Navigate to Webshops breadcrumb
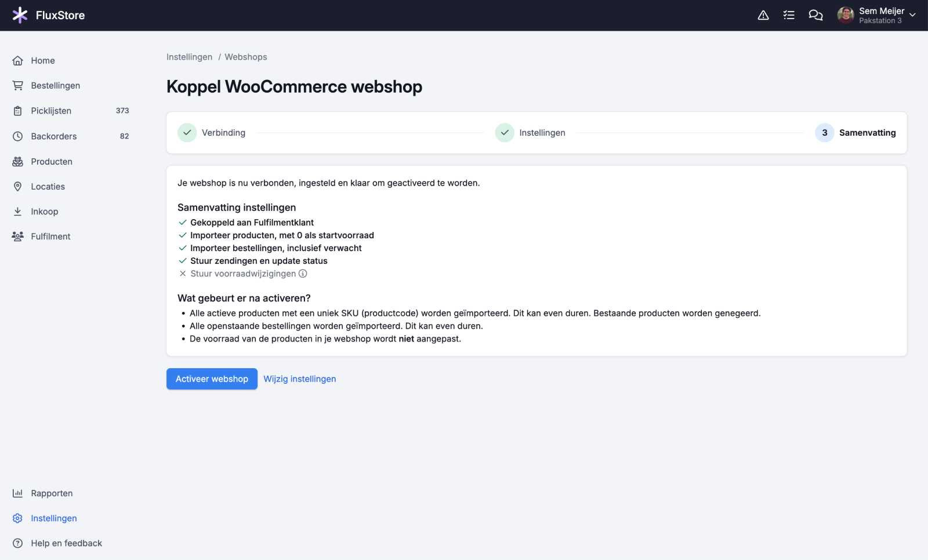The height and width of the screenshot is (560, 928). (246, 57)
